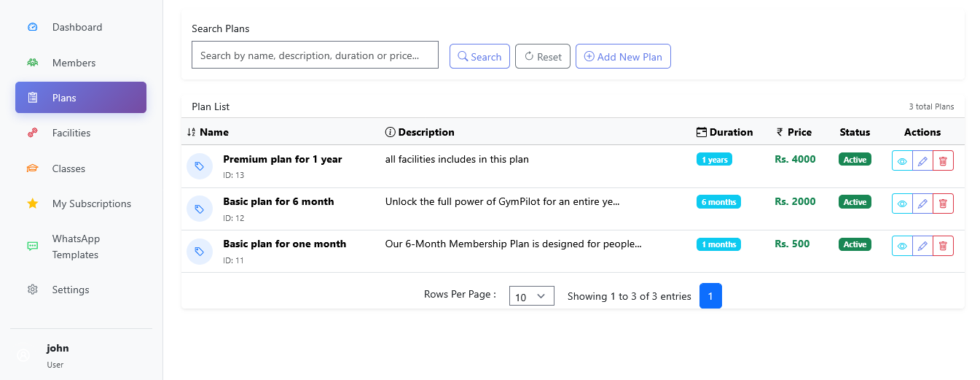980x380 pixels.
Task: Go to the Dashboard page
Action: click(81, 27)
